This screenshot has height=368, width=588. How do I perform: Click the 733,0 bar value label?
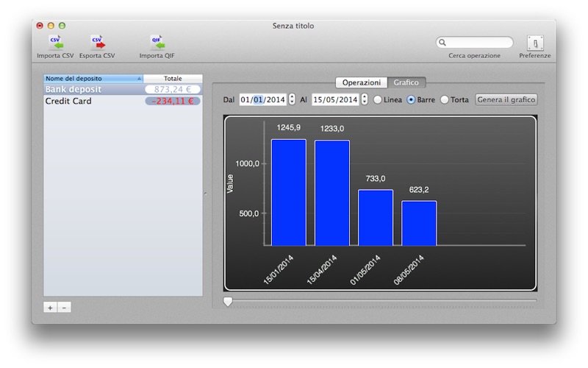376,179
